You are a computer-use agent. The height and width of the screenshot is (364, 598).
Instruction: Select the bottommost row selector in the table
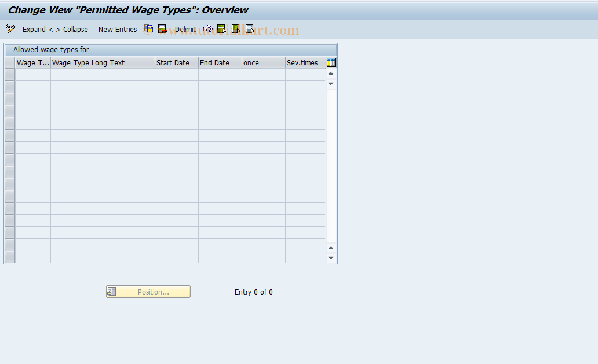coord(10,257)
